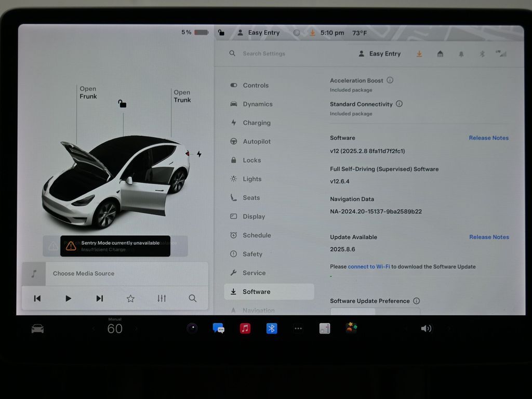The height and width of the screenshot is (399, 532).
Task: Open the Messages app in bottom bar
Action: [x=219, y=328]
